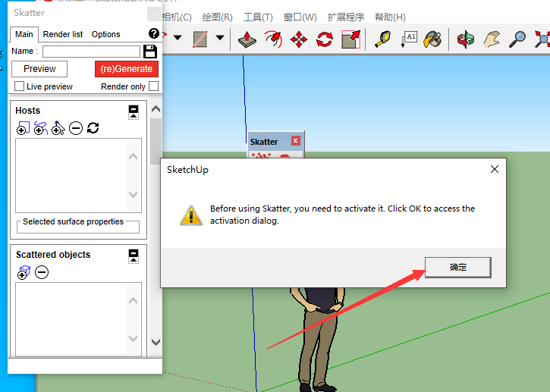Image resolution: width=550 pixels, height=392 pixels.
Task: Click Skatter panel scroll up arrow
Action: click(156, 109)
